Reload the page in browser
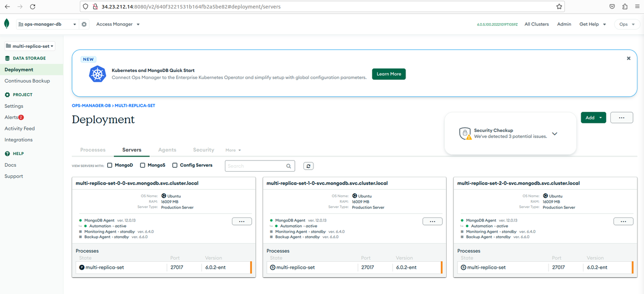This screenshot has width=644, height=294. pos(33,7)
